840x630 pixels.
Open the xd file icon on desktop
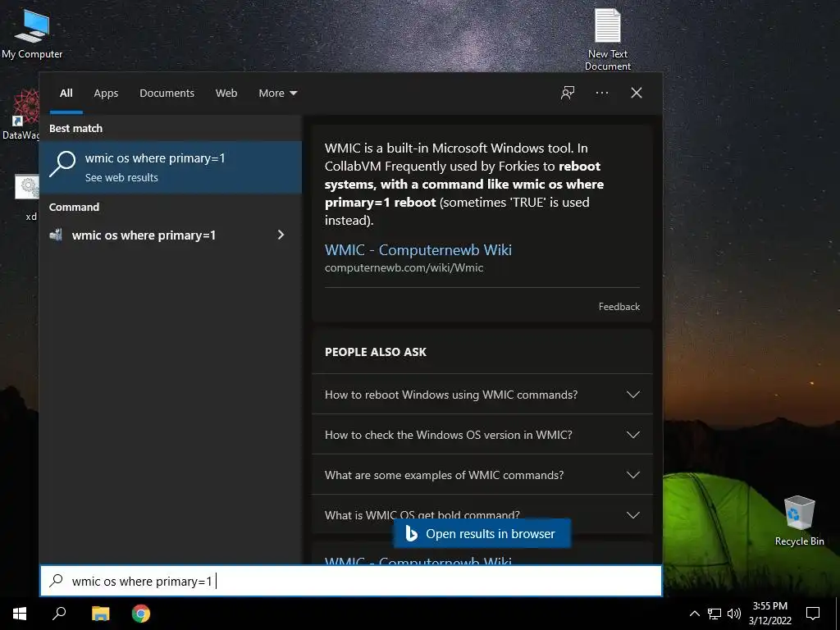pos(28,197)
